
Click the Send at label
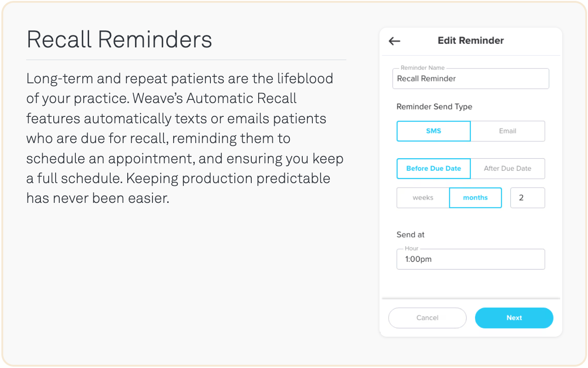pyautogui.click(x=410, y=235)
